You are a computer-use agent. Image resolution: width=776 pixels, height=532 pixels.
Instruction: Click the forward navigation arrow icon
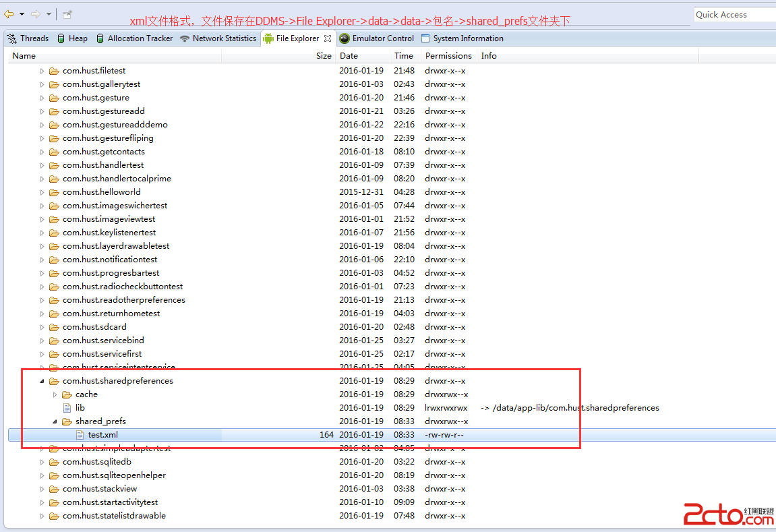click(36, 14)
